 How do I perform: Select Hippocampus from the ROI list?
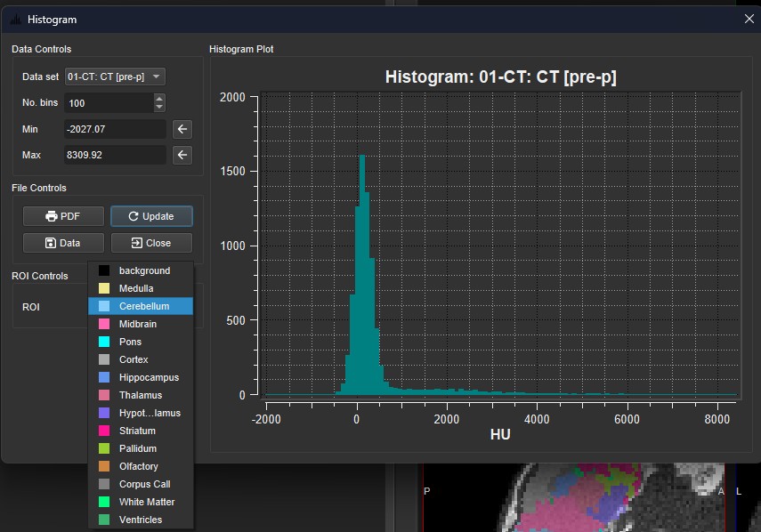[x=141, y=377]
